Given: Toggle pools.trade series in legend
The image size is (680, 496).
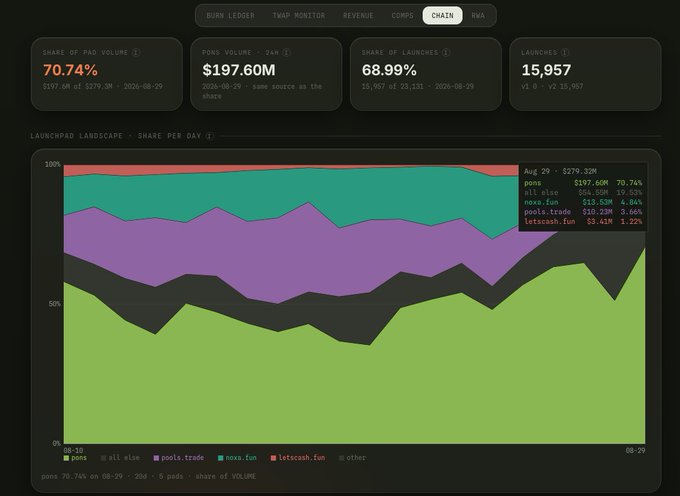Looking at the screenshot, I should [179, 458].
